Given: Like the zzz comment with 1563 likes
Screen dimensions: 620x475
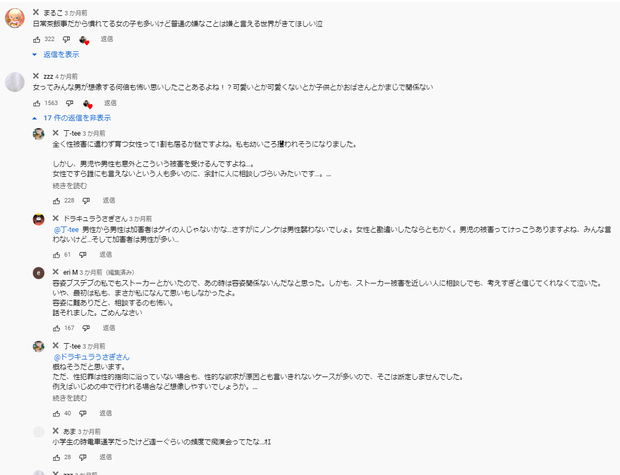Looking at the screenshot, I should pos(37,103).
